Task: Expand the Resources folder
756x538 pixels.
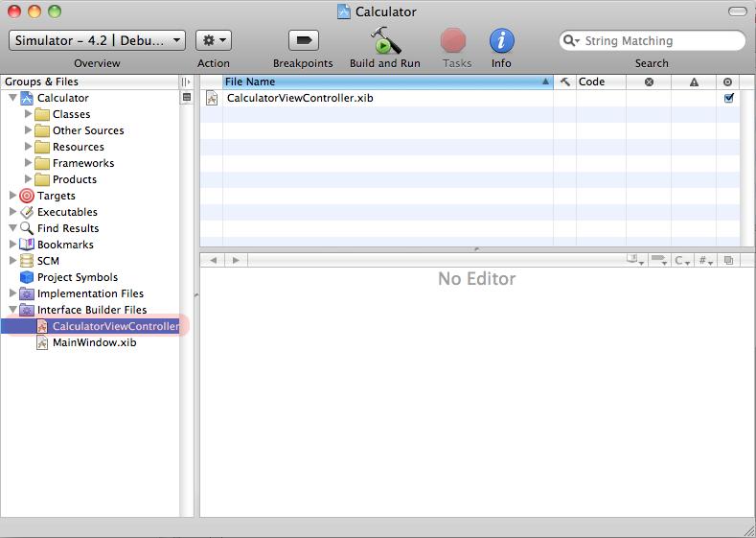Action: point(28,146)
